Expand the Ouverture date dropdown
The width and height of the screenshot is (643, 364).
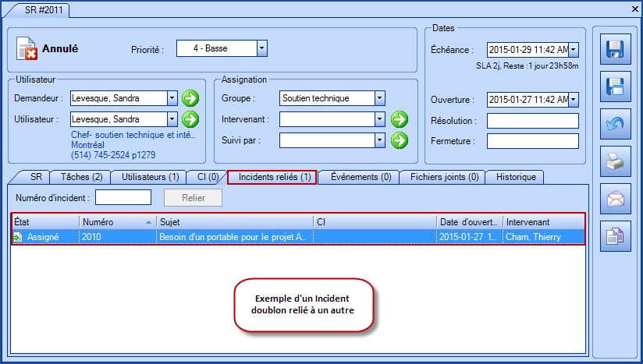point(574,100)
